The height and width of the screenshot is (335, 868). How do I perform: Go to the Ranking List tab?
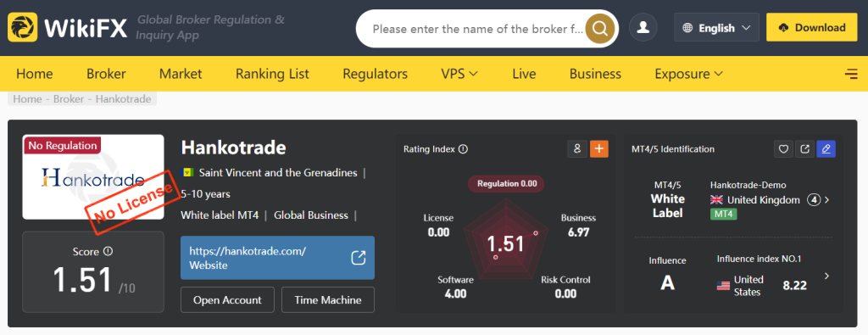pyautogui.click(x=272, y=74)
